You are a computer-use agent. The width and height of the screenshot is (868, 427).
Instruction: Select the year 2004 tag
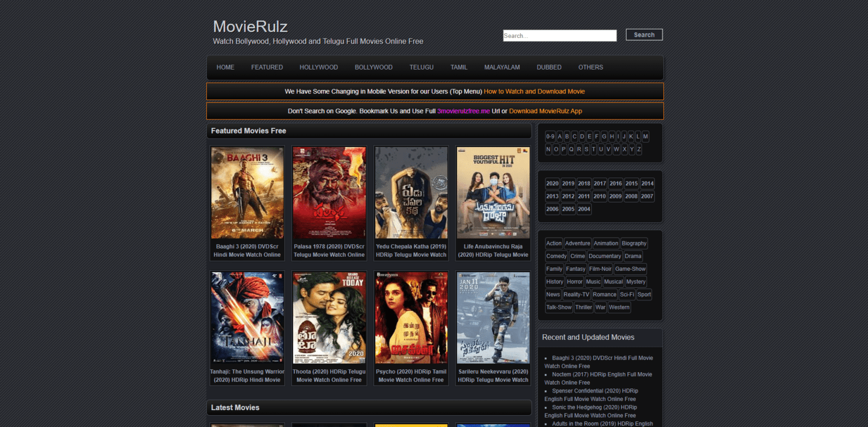coord(584,209)
